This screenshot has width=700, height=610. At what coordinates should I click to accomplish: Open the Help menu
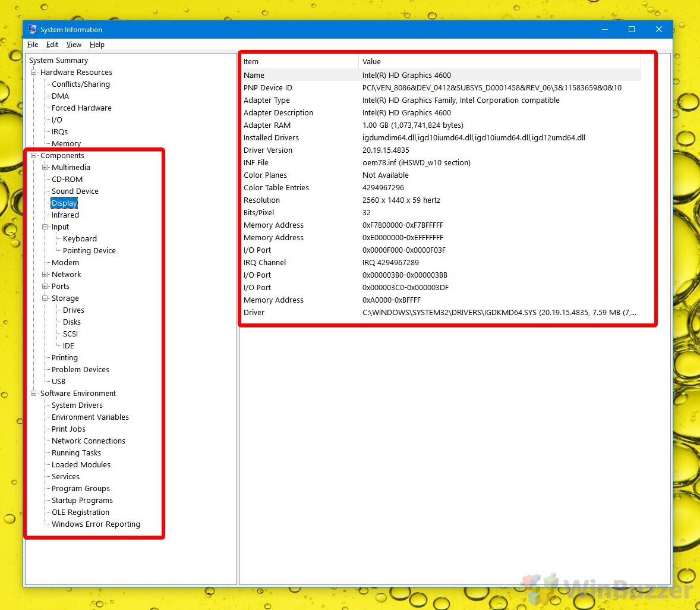point(96,45)
